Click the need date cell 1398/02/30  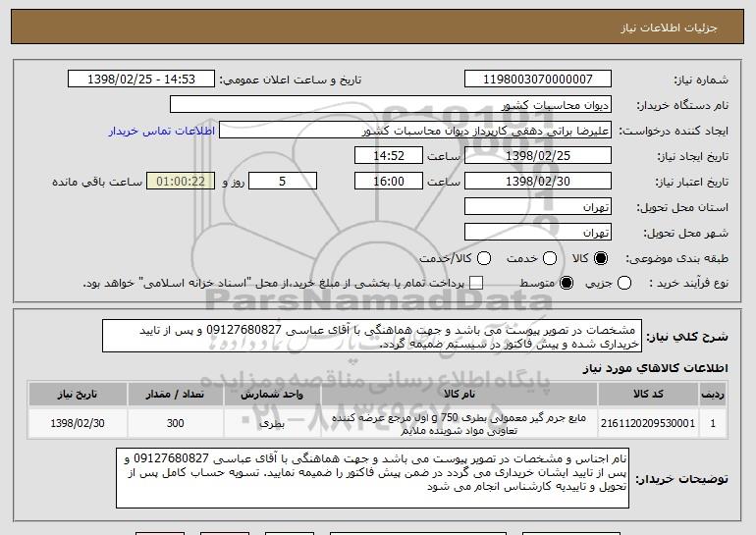tap(78, 423)
